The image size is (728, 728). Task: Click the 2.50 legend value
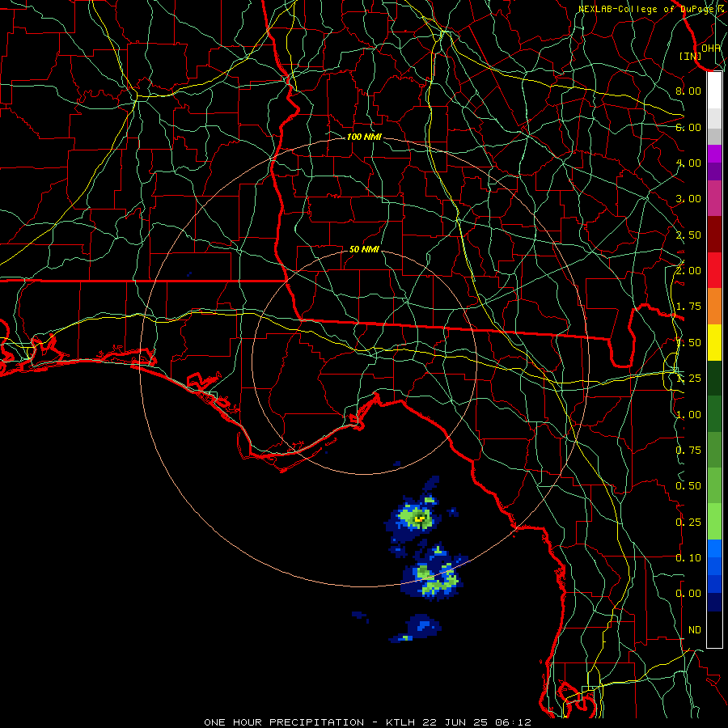pos(688,235)
